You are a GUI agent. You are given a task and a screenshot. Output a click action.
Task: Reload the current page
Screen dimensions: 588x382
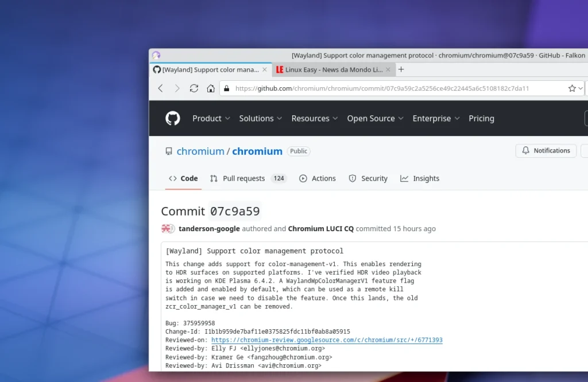tap(195, 88)
